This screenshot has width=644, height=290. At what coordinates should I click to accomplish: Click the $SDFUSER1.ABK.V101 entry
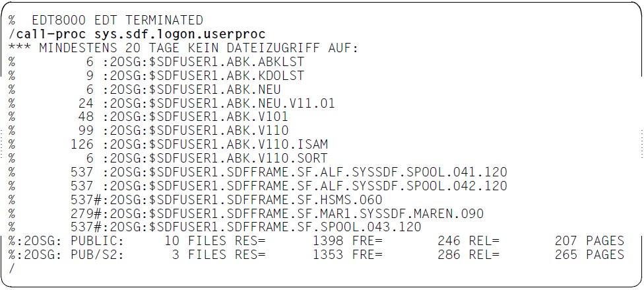point(148,117)
